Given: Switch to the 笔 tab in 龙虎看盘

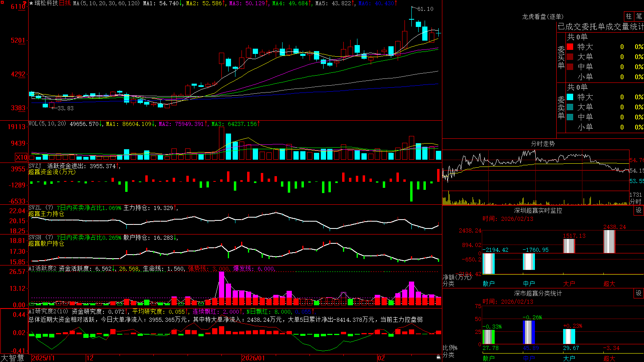Looking at the screenshot, I should coord(639,16).
